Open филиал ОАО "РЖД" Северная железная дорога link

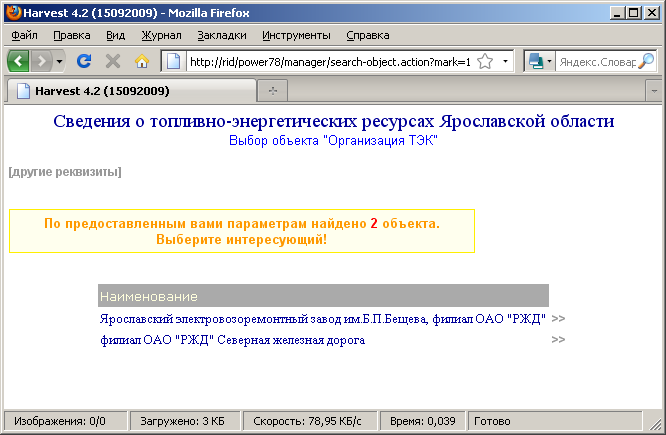[232, 340]
